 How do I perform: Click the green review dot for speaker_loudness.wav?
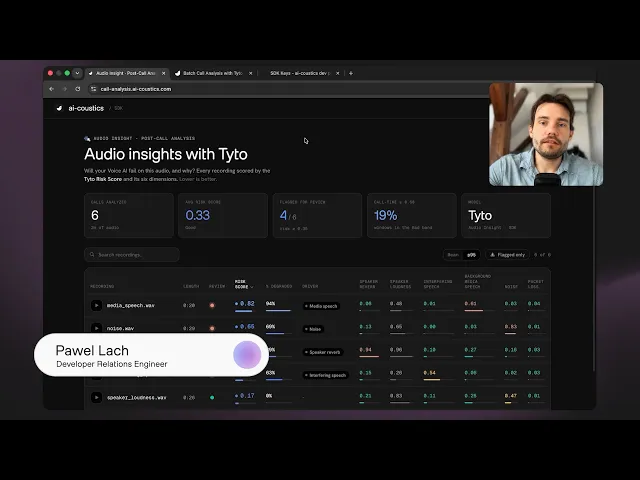(x=212, y=398)
